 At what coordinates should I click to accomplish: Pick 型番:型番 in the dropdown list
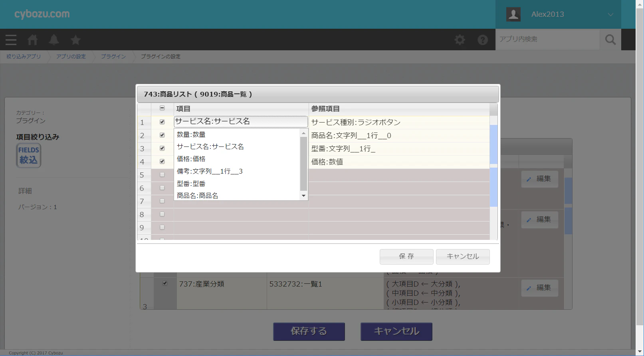[x=237, y=184]
